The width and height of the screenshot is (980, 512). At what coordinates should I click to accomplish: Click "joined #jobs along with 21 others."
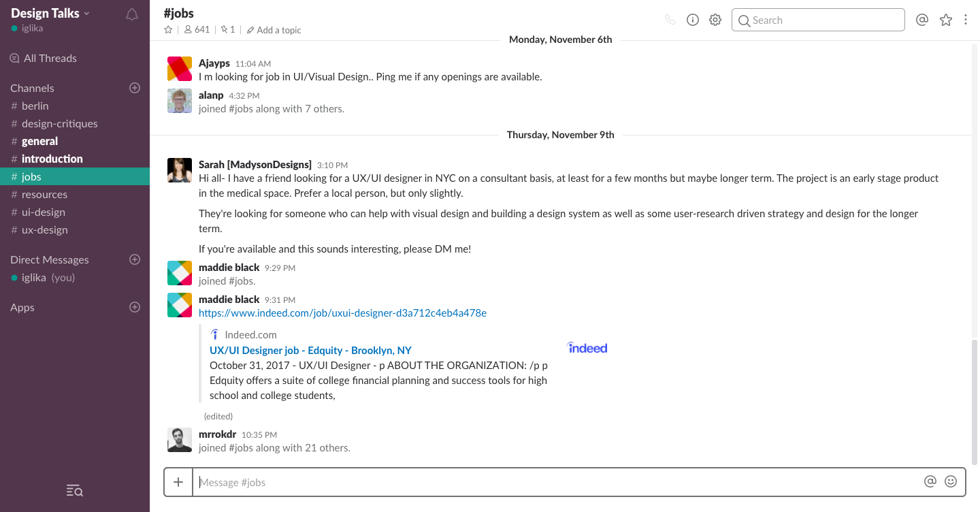point(274,448)
